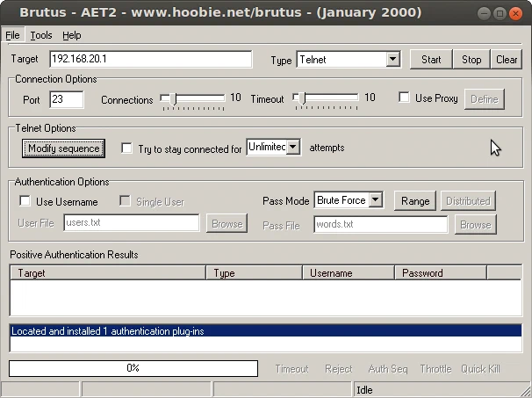This screenshot has height=398, width=532.
Task: Expand the Unlimited attempts dropdown
Action: point(293,147)
